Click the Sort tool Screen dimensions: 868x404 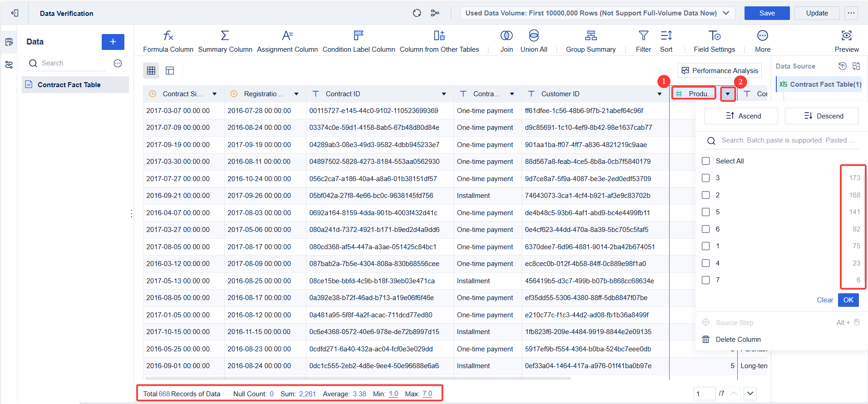tap(666, 41)
